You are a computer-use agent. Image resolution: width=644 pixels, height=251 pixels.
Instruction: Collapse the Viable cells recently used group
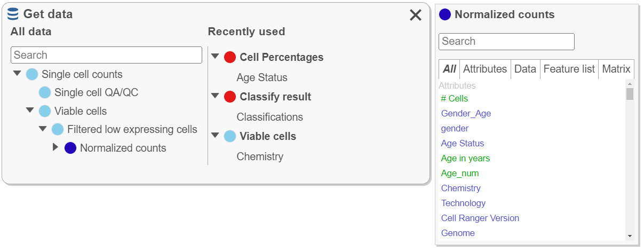pyautogui.click(x=215, y=136)
